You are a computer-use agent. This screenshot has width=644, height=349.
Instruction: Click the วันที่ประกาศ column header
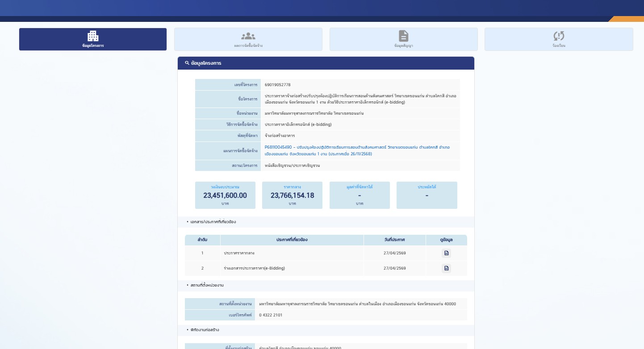tap(394, 240)
